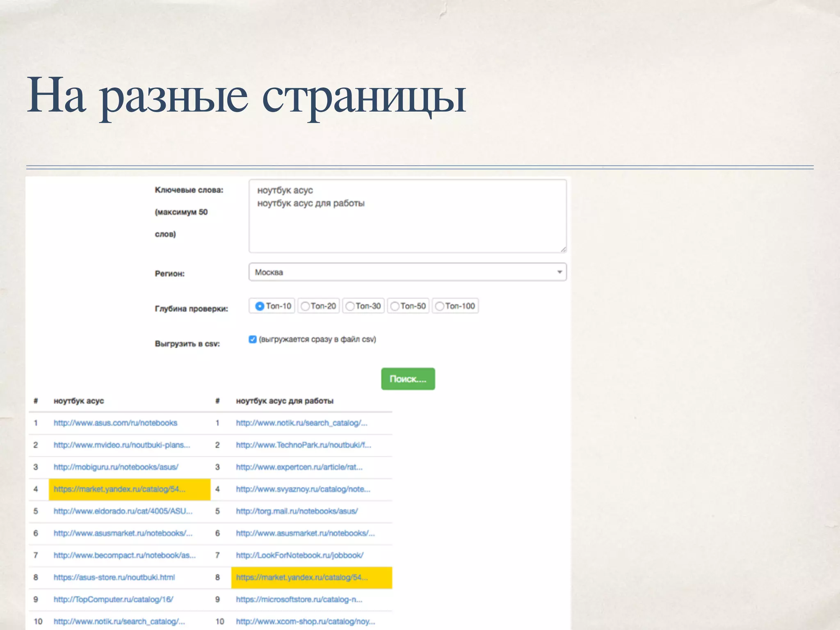Choose the Топ-30 radio button
The height and width of the screenshot is (630, 840).
click(x=350, y=306)
